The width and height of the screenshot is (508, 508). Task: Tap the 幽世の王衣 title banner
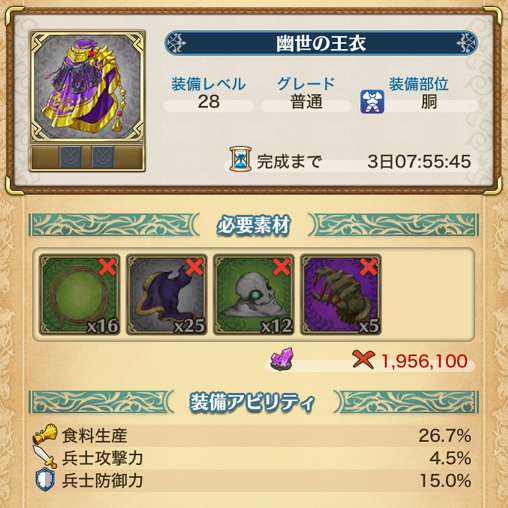point(321,43)
